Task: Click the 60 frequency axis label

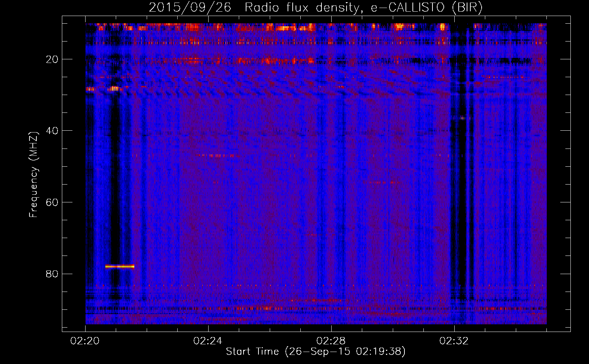Action: [x=52, y=202]
